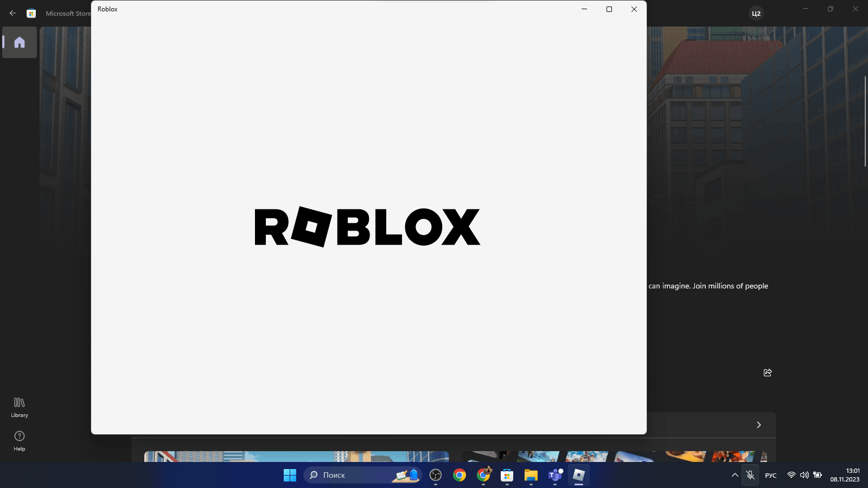Click the Roblox logo on splash screen
The height and width of the screenshot is (488, 868).
tap(367, 227)
